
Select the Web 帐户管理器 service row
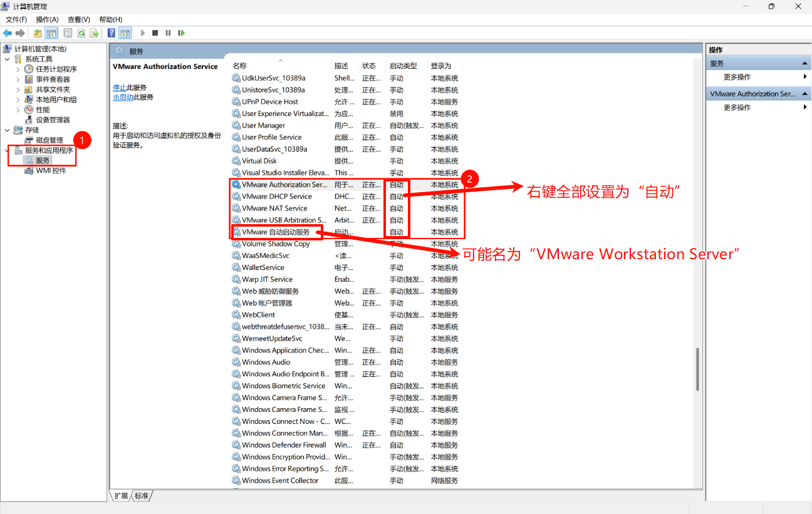pyautogui.click(x=345, y=303)
